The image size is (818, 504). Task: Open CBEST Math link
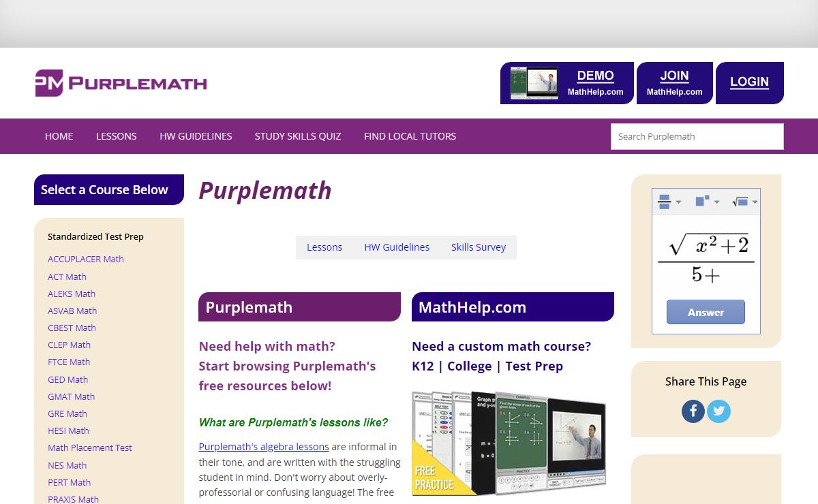pyautogui.click(x=72, y=328)
